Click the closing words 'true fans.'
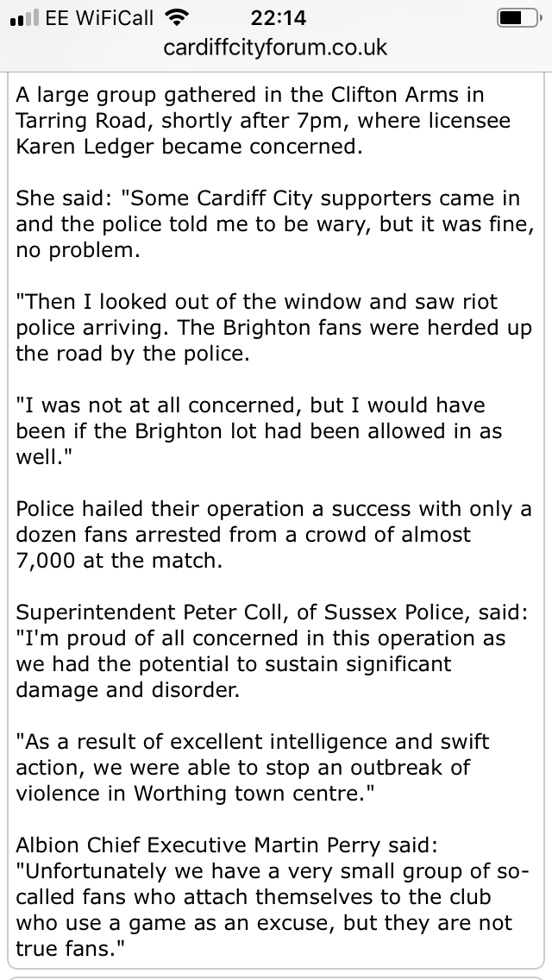Screen dimensions: 552x980 coord(71,949)
